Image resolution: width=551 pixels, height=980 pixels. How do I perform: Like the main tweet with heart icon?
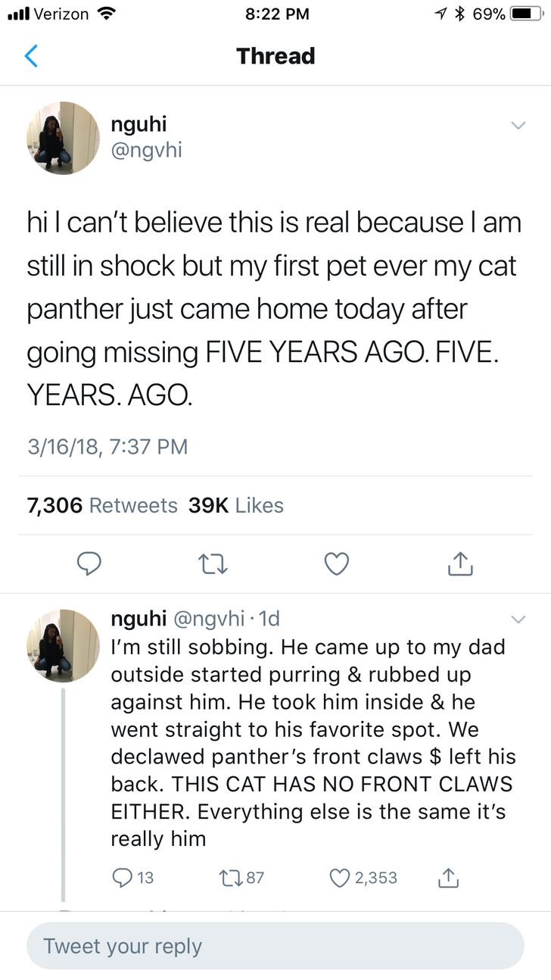[336, 563]
